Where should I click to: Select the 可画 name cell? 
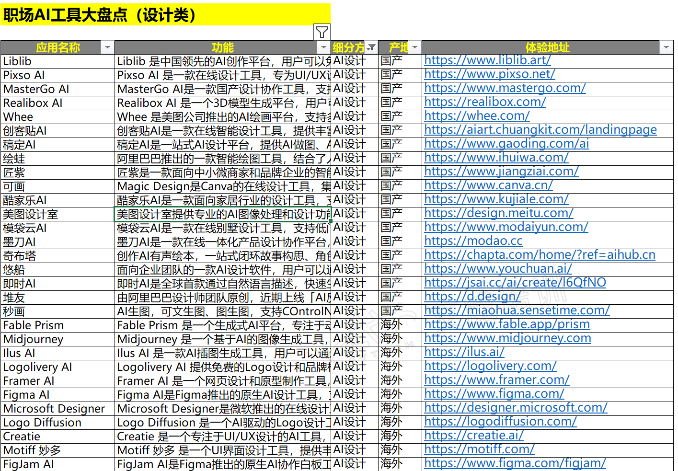tap(58, 186)
